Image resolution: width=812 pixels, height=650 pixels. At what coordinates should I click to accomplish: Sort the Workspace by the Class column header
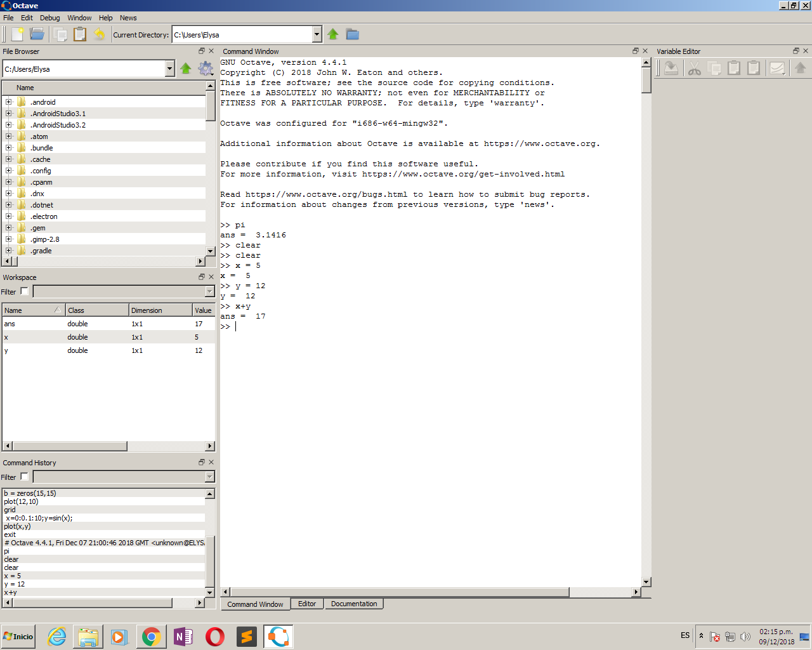[97, 310]
